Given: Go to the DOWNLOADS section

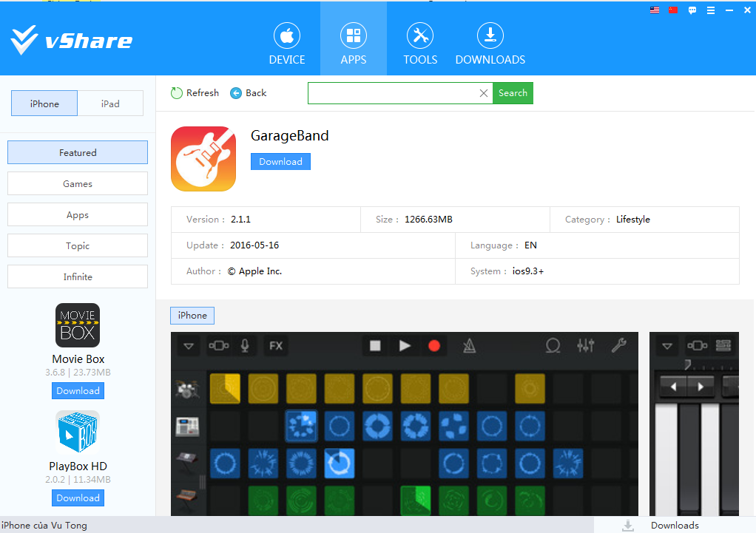Looking at the screenshot, I should (x=490, y=44).
